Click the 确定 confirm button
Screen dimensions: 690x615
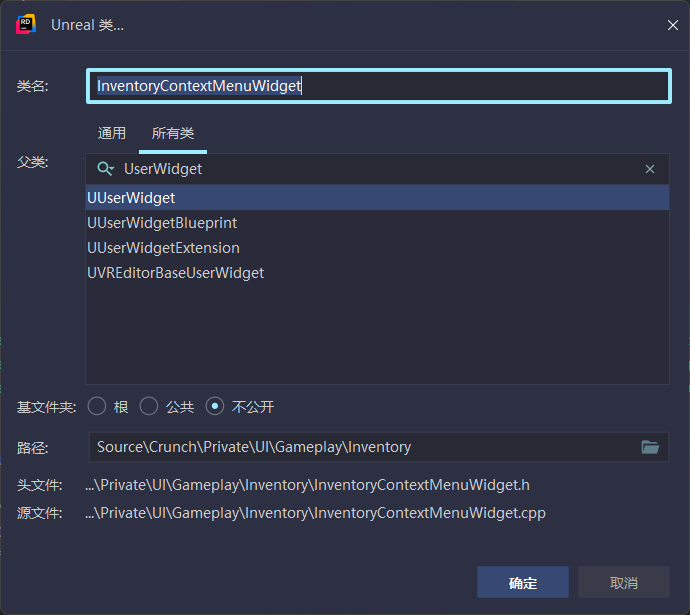(x=523, y=582)
